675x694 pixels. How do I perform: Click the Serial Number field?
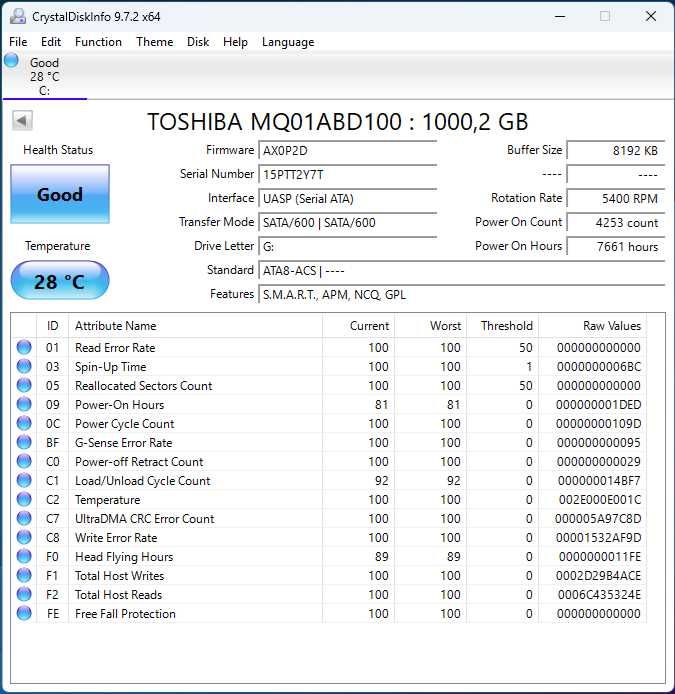tap(347, 175)
